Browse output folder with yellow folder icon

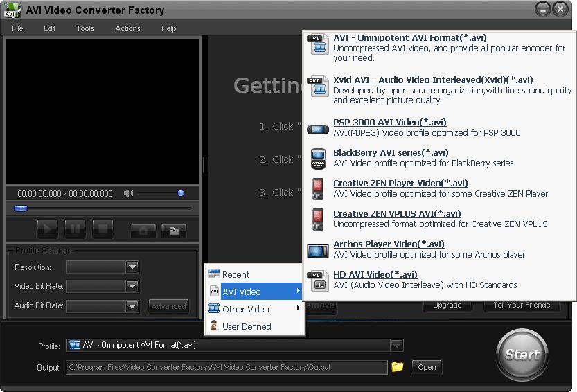pyautogui.click(x=398, y=366)
